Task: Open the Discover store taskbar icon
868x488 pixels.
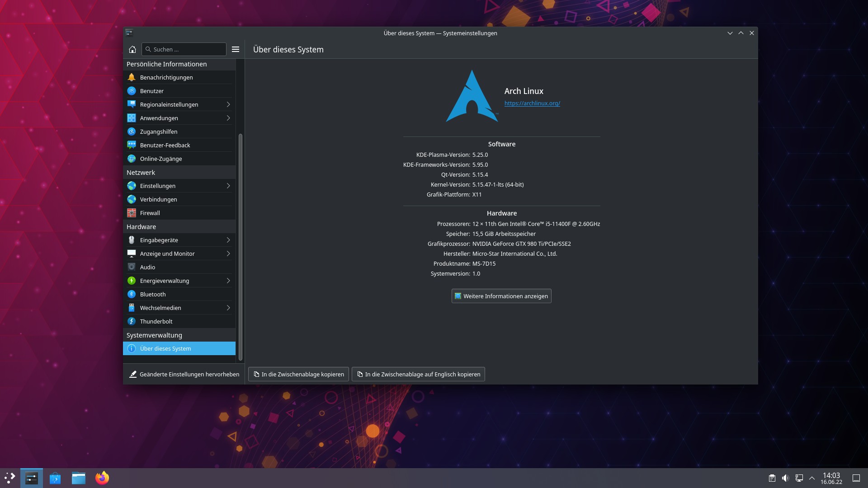Action: 55,478
